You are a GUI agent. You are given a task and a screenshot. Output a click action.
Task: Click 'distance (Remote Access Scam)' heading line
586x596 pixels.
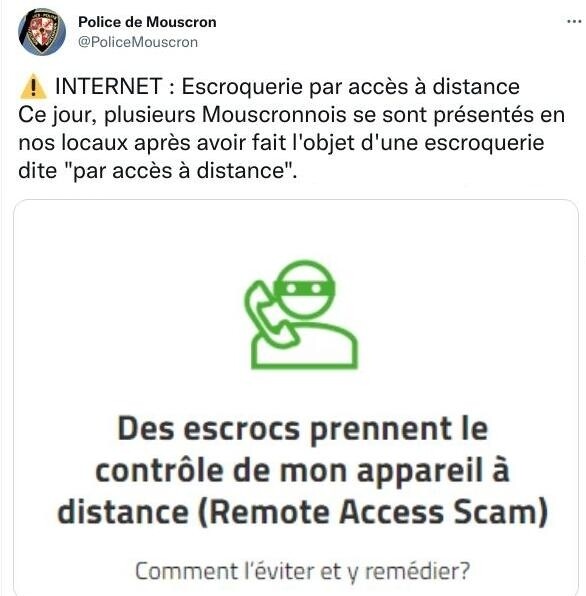[x=303, y=512]
